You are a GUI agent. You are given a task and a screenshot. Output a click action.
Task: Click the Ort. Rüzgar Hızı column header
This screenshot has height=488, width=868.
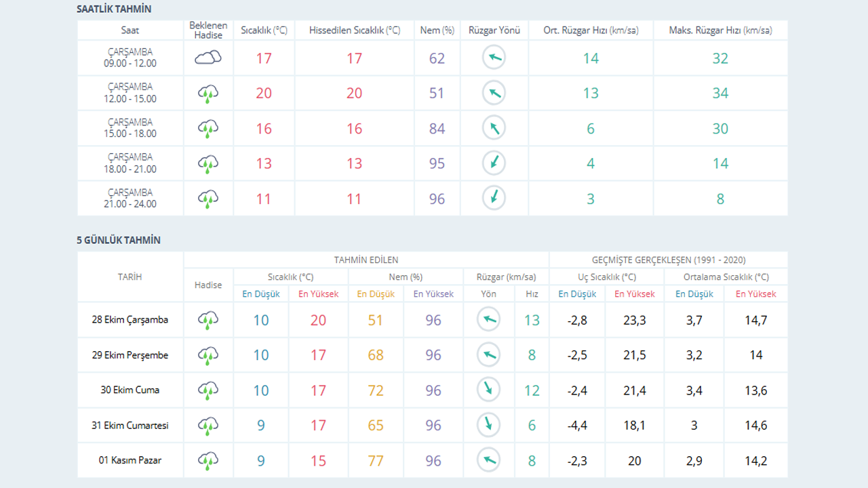click(x=591, y=30)
